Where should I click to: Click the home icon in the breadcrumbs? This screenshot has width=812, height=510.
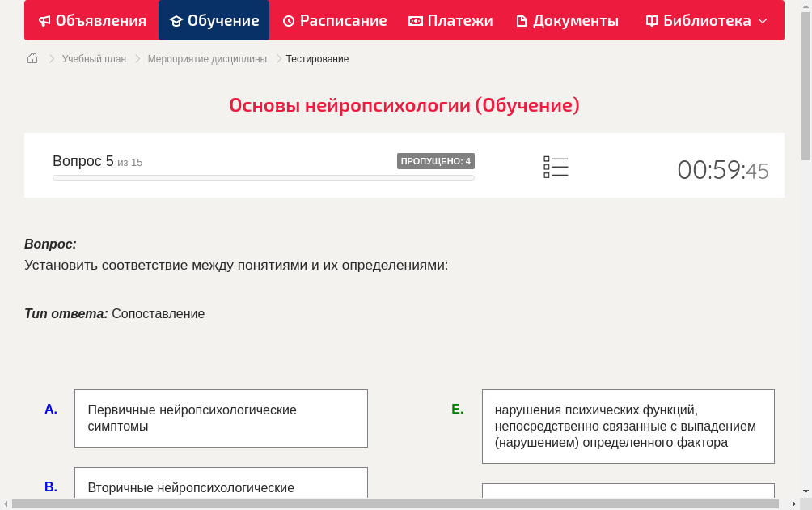click(32, 58)
